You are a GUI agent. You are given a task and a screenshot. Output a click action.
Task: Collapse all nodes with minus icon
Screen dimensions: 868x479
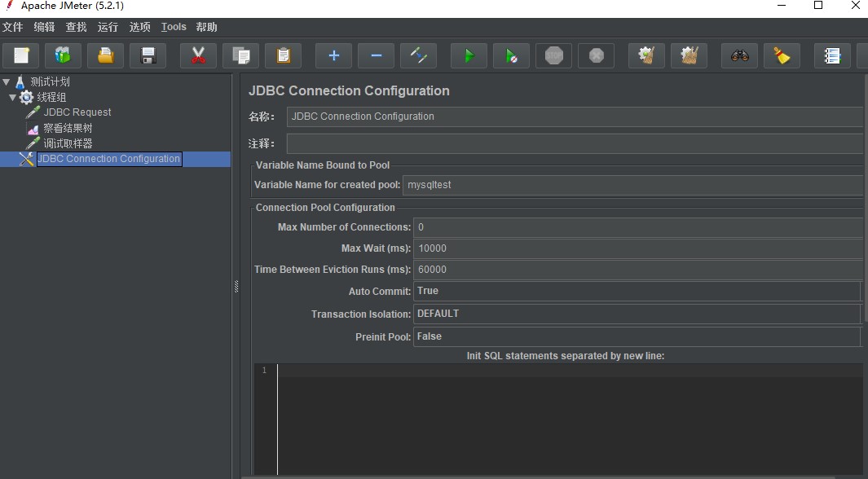click(376, 56)
